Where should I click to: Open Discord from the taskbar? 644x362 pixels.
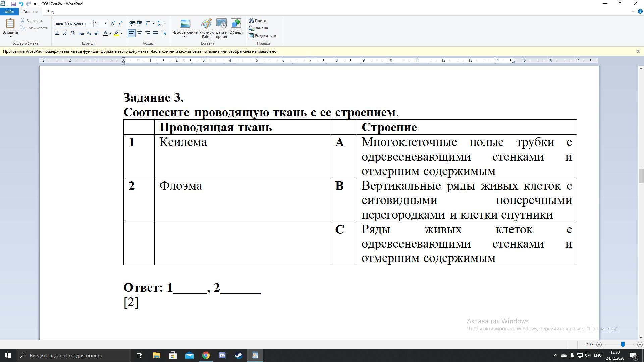click(222, 355)
